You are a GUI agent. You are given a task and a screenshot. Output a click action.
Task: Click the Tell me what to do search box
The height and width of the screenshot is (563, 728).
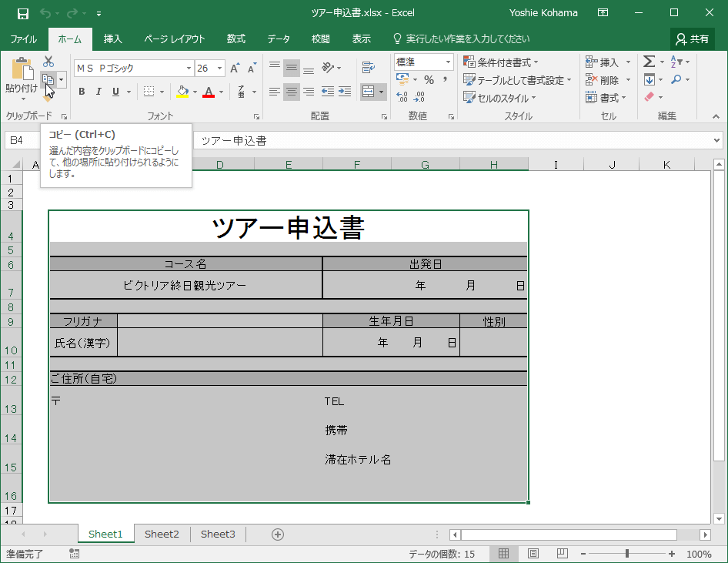(x=462, y=39)
